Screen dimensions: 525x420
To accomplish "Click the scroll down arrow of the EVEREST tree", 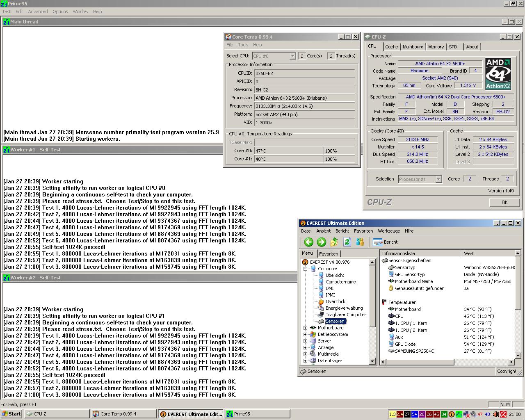I will (372, 361).
